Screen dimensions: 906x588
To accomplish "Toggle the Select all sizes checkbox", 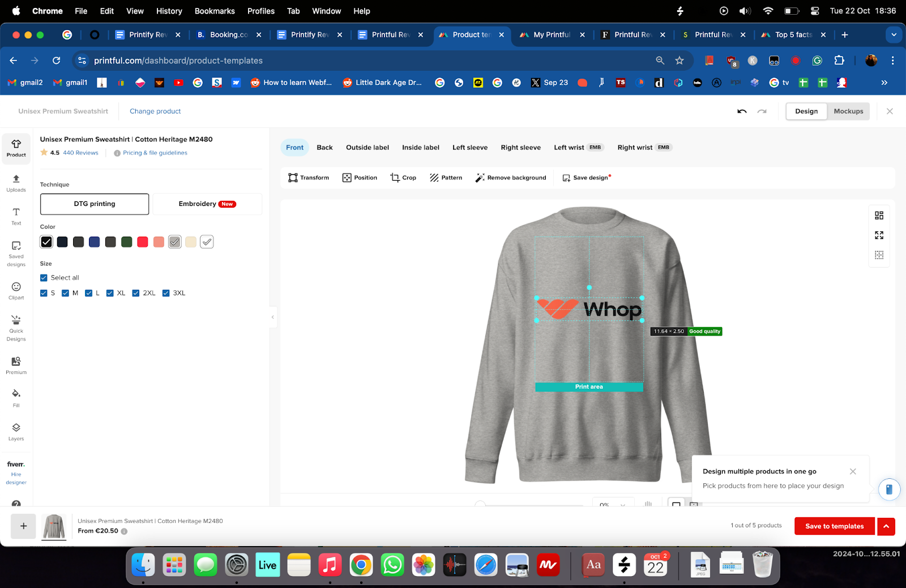I will click(44, 277).
